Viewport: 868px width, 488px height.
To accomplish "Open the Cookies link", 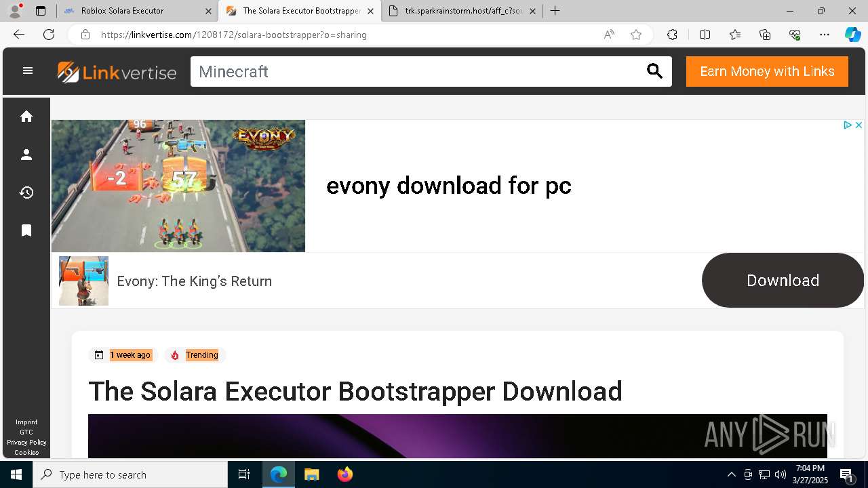I will tap(26, 452).
